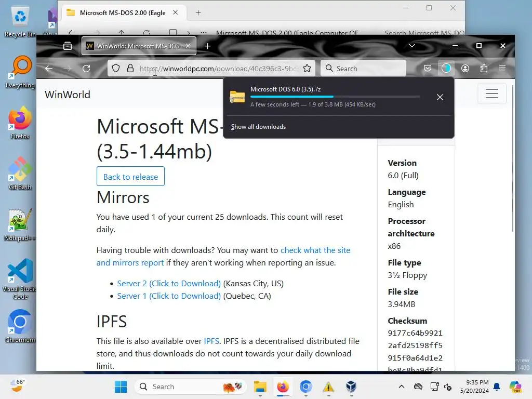This screenshot has height=399, width=532.
Task: Open Copilot preview taskbar icon
Action: (515, 387)
